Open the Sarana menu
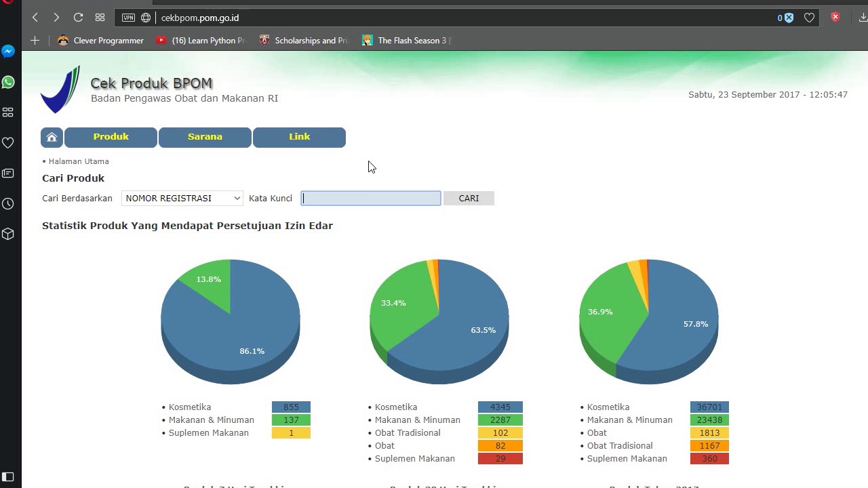The height and width of the screenshot is (488, 868). point(205,137)
